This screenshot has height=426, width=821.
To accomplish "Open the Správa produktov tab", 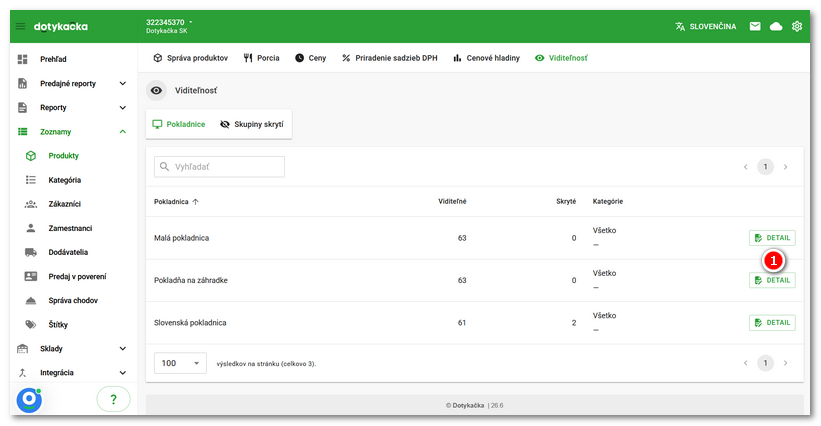I will coord(191,58).
